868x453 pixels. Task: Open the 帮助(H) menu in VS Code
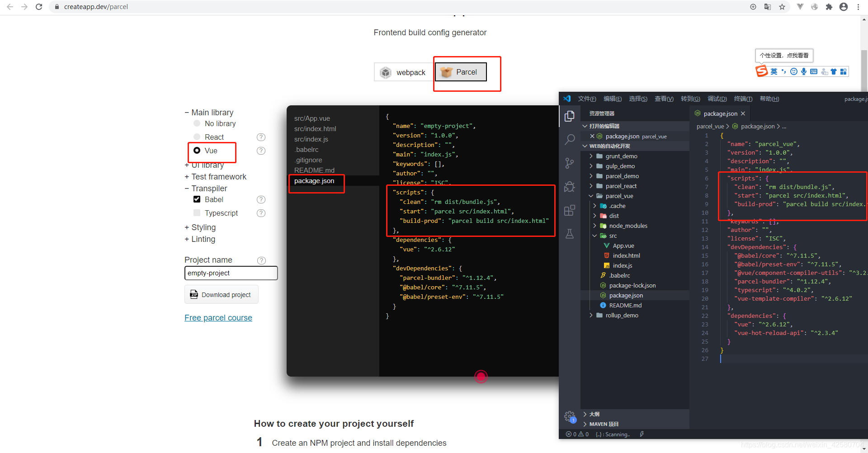(769, 99)
